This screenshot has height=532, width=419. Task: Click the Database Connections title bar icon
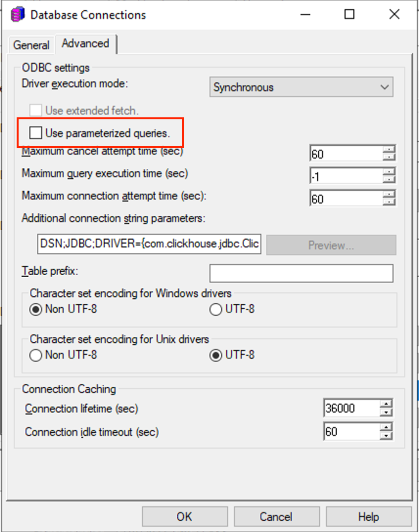[x=18, y=15]
